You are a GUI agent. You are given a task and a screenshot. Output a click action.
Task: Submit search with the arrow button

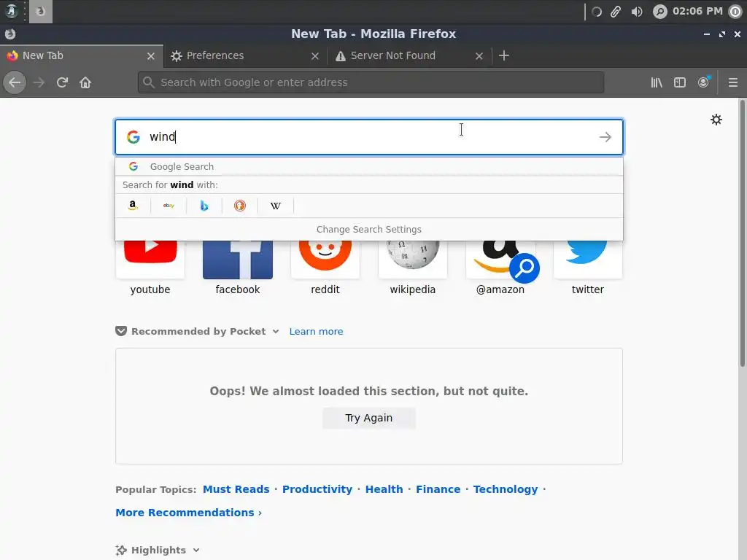pyautogui.click(x=605, y=137)
